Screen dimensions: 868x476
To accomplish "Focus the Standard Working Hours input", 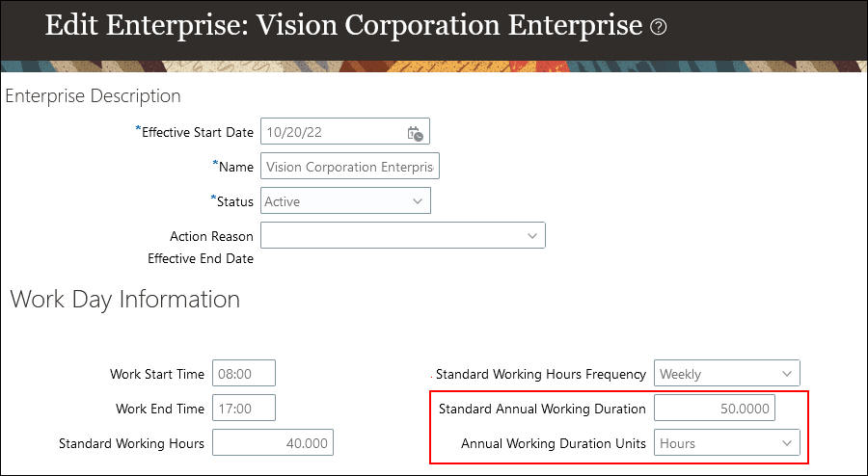I will [272, 443].
